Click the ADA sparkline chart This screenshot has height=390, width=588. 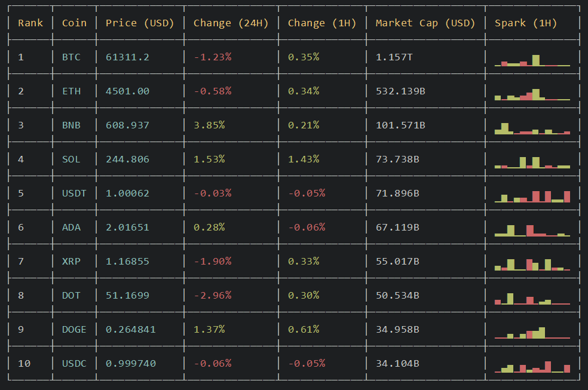coord(532,231)
